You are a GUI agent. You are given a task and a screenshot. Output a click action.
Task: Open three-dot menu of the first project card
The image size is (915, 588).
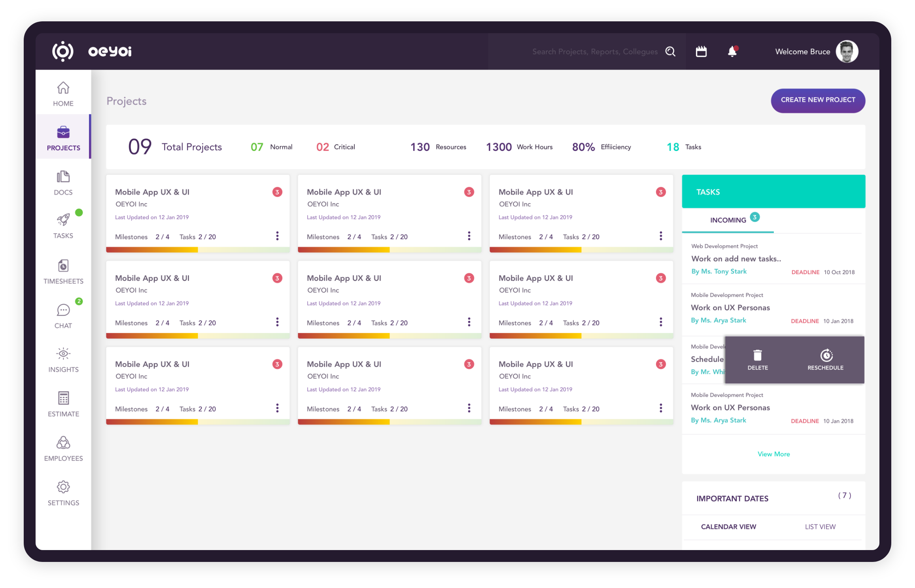pyautogui.click(x=277, y=236)
